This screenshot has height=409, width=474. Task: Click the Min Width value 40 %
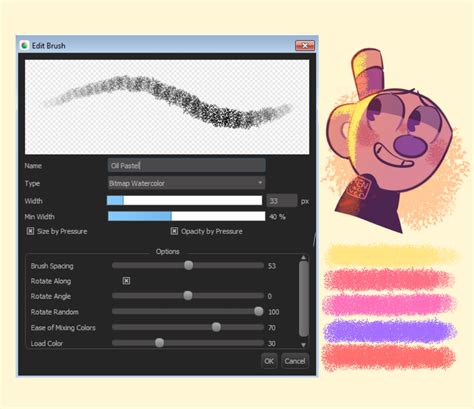[277, 217]
